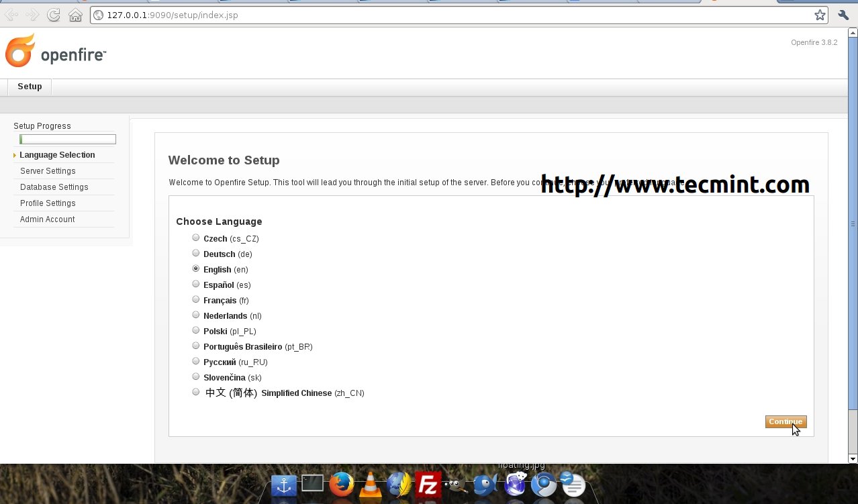Click the Setup Progress label

[42, 126]
